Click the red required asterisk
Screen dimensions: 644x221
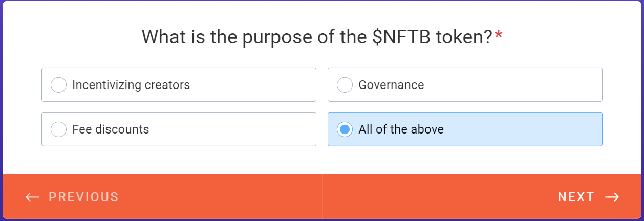point(499,37)
